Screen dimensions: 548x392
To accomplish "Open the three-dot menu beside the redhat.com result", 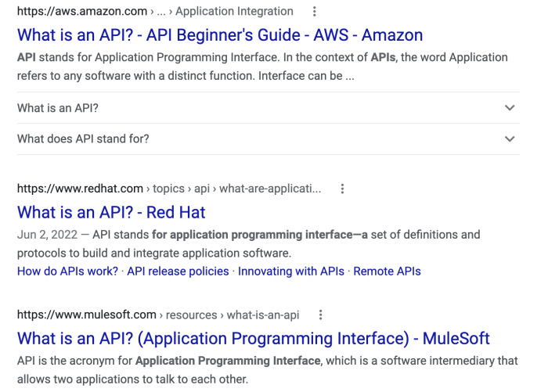I will tap(343, 189).
